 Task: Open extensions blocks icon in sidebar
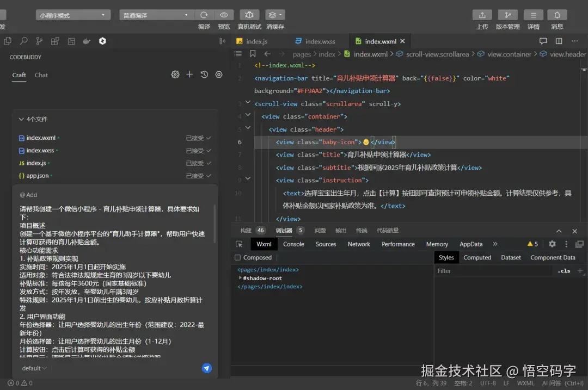pyautogui.click(x=55, y=41)
